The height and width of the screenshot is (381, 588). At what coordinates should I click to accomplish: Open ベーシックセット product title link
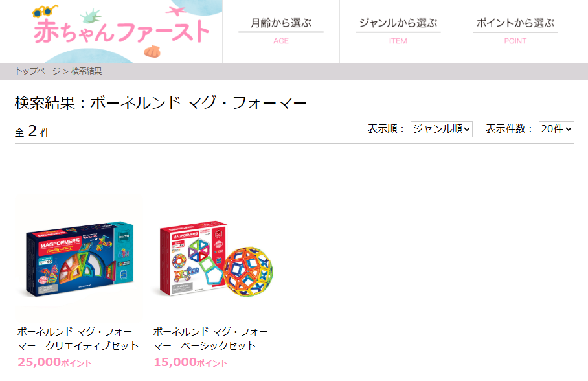(x=210, y=339)
